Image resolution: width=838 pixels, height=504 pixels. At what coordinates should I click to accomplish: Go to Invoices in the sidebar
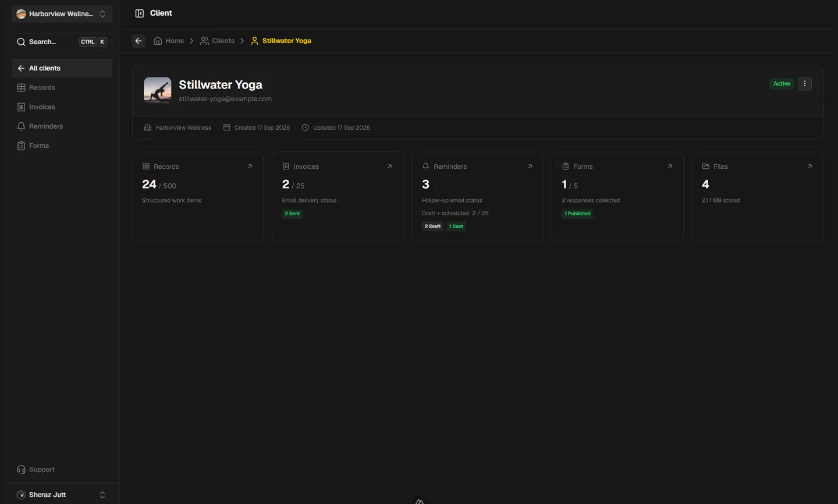point(62,107)
